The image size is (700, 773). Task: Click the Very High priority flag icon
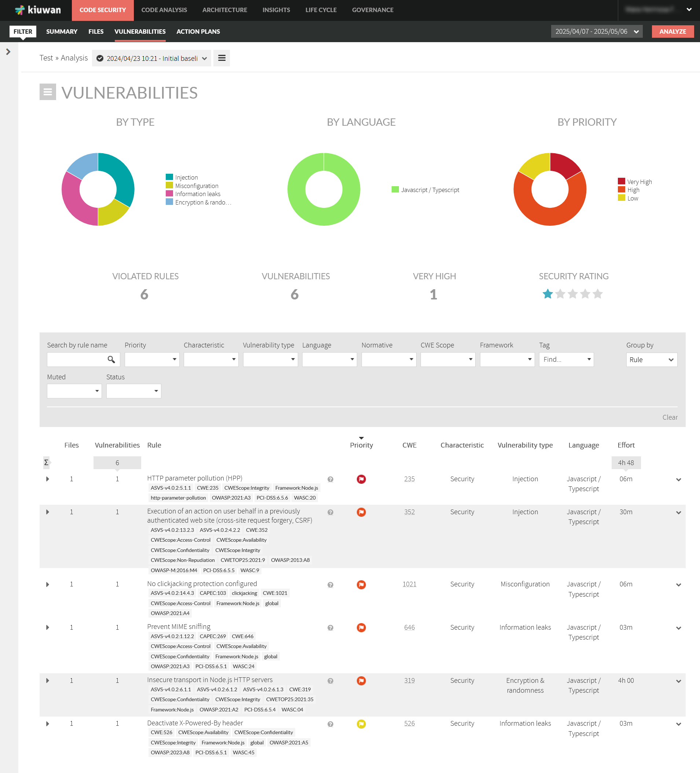click(x=361, y=479)
